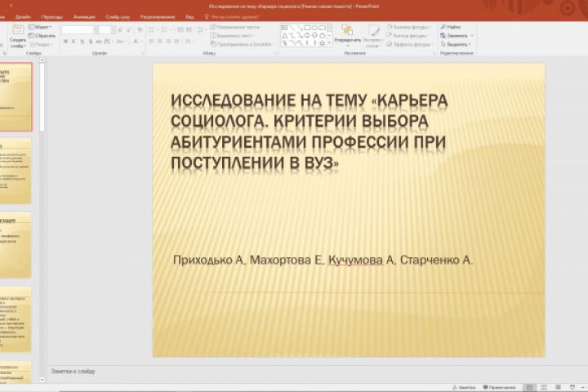Open the Select (Выделить) dropdown
The width and height of the screenshot is (588, 392).
click(456, 44)
